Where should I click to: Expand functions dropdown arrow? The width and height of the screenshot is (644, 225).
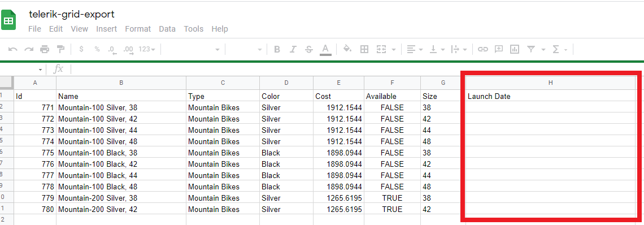(565, 50)
